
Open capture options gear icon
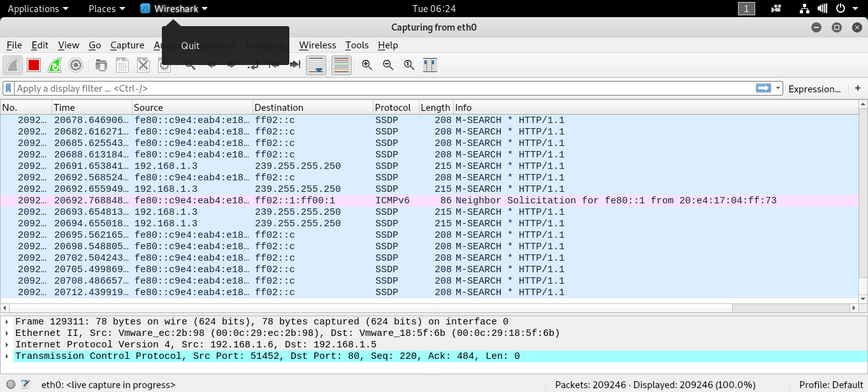click(76, 64)
